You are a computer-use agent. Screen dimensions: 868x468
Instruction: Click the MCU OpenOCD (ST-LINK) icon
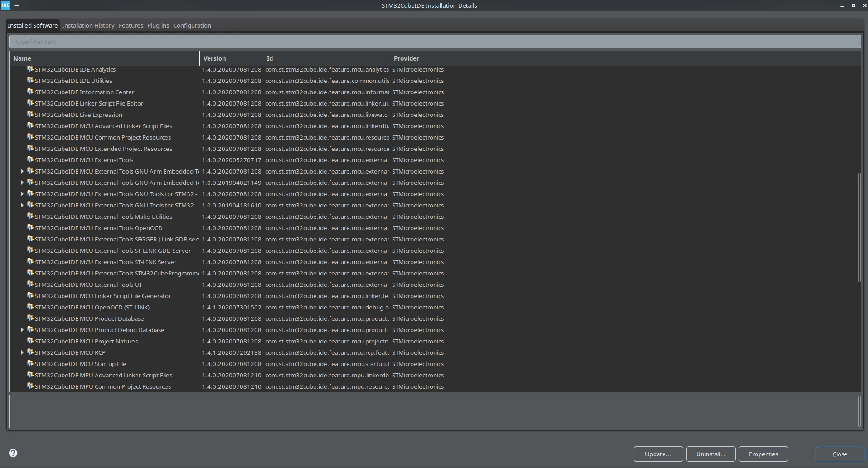30,307
